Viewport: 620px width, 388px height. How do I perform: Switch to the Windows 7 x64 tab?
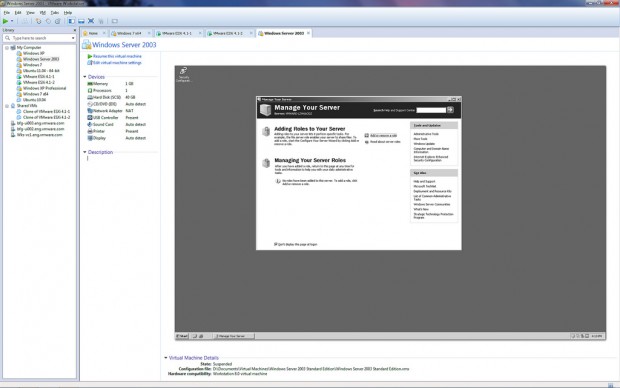129,33
